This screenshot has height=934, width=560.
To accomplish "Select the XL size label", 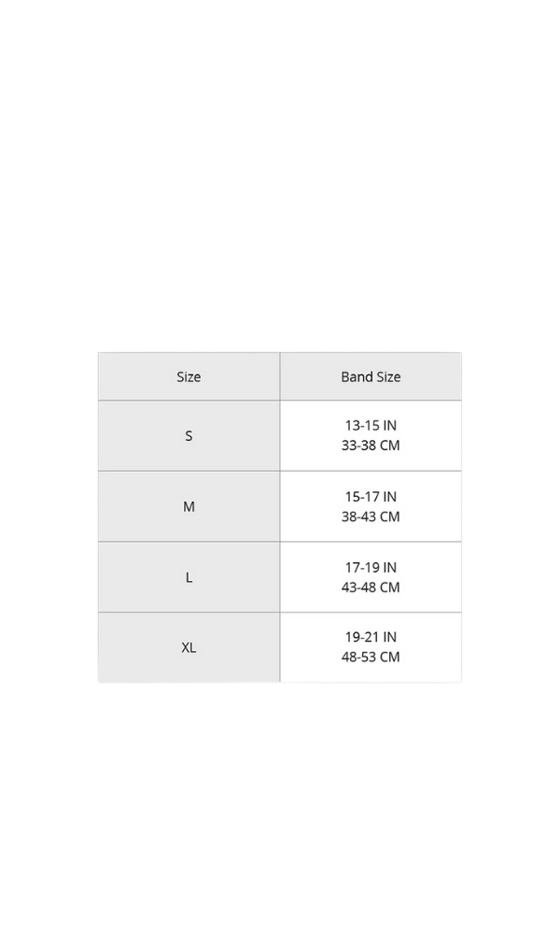I will click(x=189, y=647).
